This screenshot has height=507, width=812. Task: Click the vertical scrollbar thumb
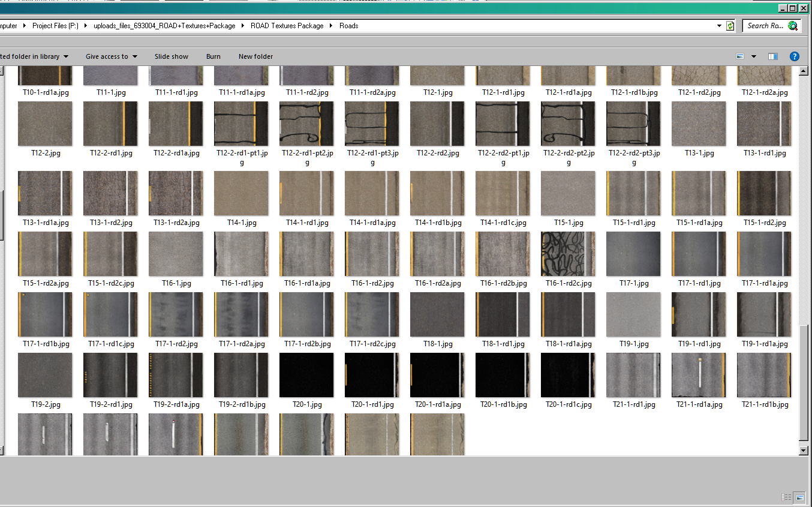tap(804, 382)
